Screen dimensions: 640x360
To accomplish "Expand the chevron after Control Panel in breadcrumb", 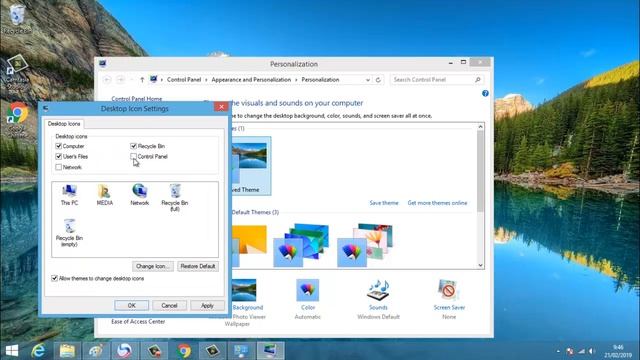I will coord(206,80).
